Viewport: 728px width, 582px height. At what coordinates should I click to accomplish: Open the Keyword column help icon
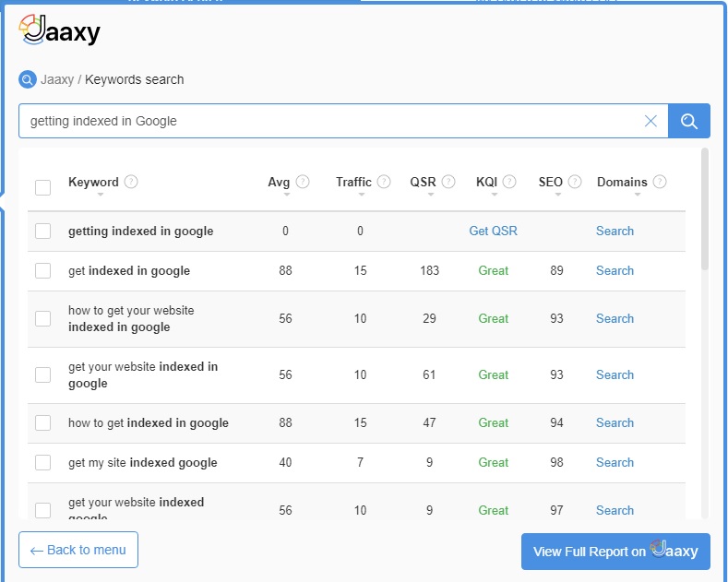coord(131,182)
